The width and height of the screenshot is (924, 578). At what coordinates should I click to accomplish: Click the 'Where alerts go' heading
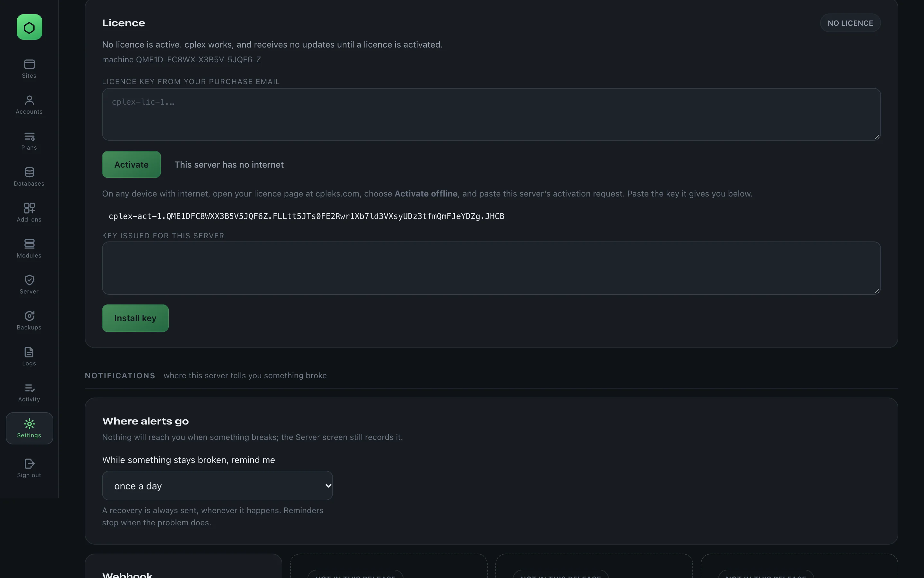145,421
